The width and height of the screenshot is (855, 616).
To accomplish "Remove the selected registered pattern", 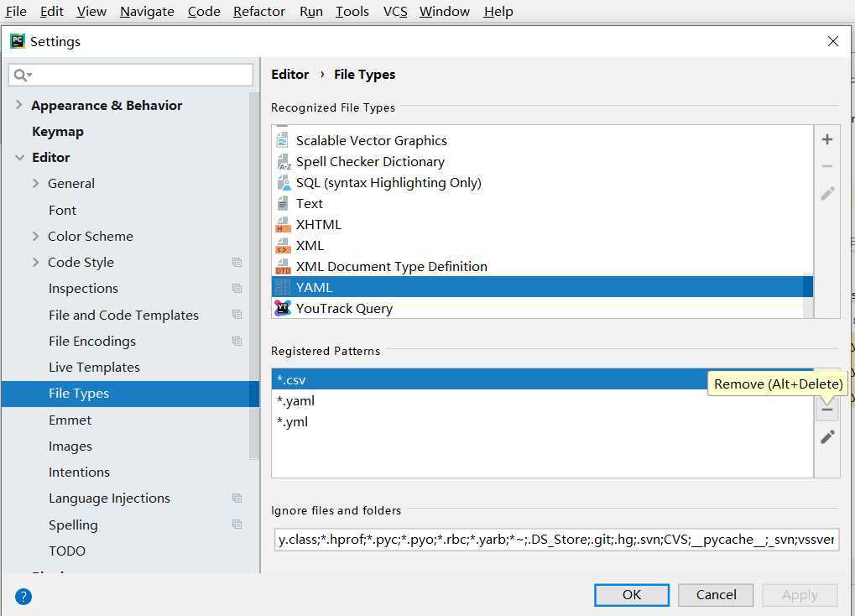I will tap(827, 410).
